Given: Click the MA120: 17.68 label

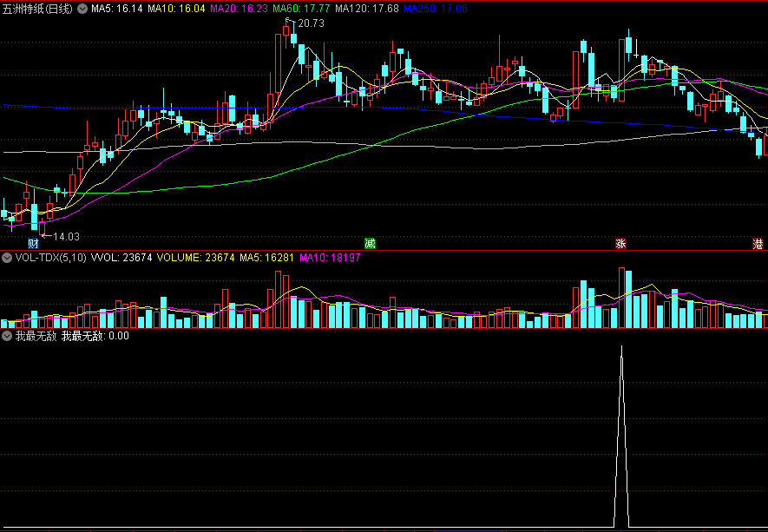Looking at the screenshot, I should (x=367, y=9).
